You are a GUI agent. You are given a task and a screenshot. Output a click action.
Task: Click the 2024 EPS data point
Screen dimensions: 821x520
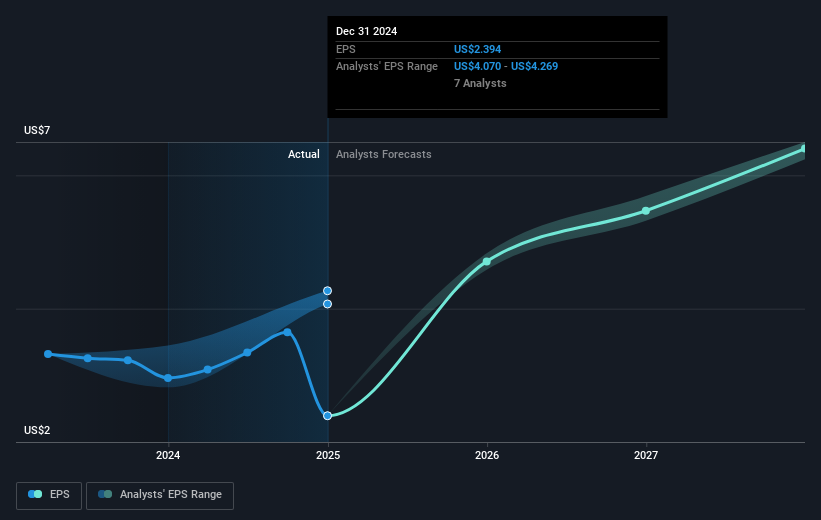(168, 378)
